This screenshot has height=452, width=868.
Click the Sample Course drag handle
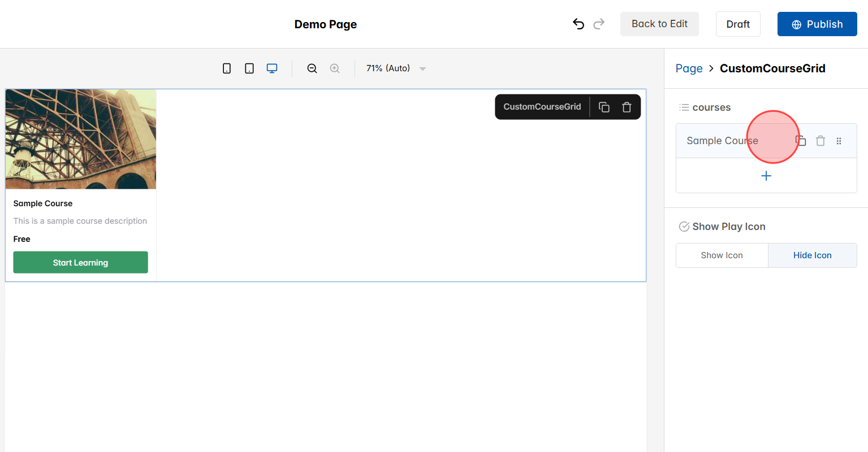click(839, 140)
